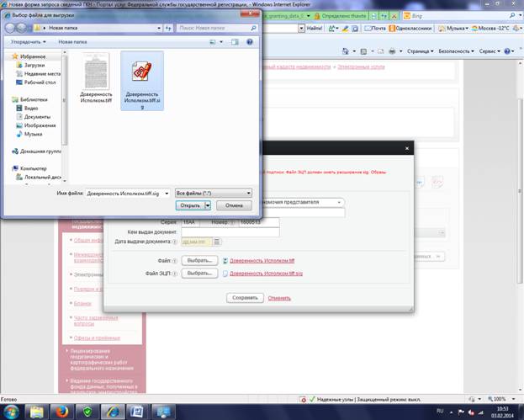This screenshot has height=420, width=524.
Task: Click the Отмена button in file dialog
Action: tap(234, 205)
